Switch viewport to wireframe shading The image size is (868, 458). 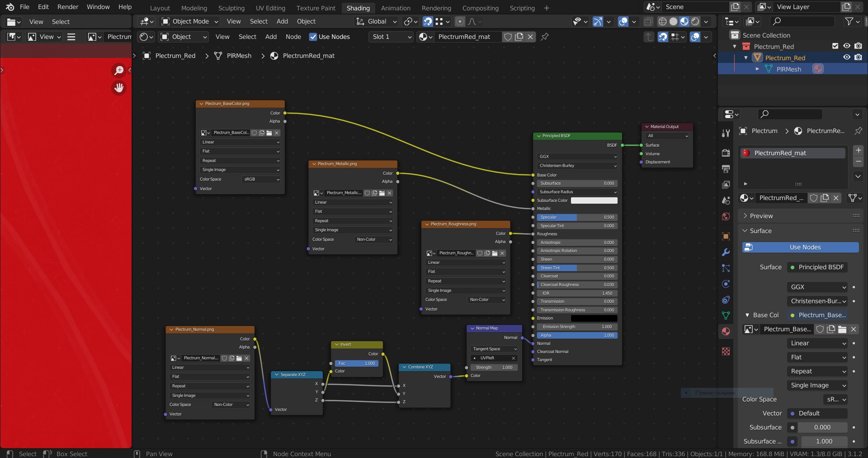point(662,21)
